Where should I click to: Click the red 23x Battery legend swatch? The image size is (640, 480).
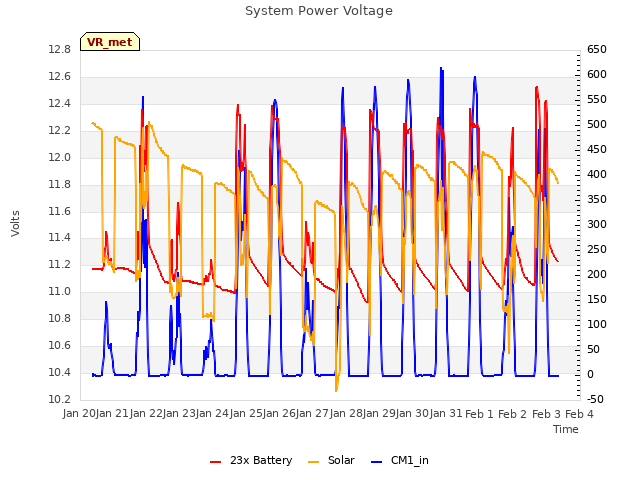pyautogui.click(x=216, y=461)
